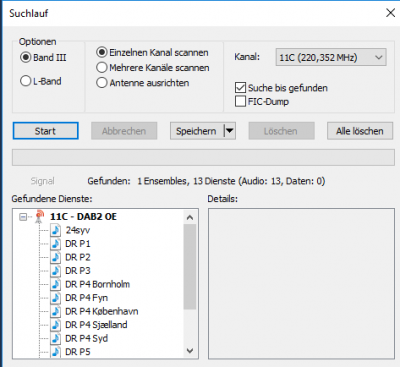The width and height of the screenshot is (400, 367).
Task: Select DR P4 København in the list
Action: point(102,311)
